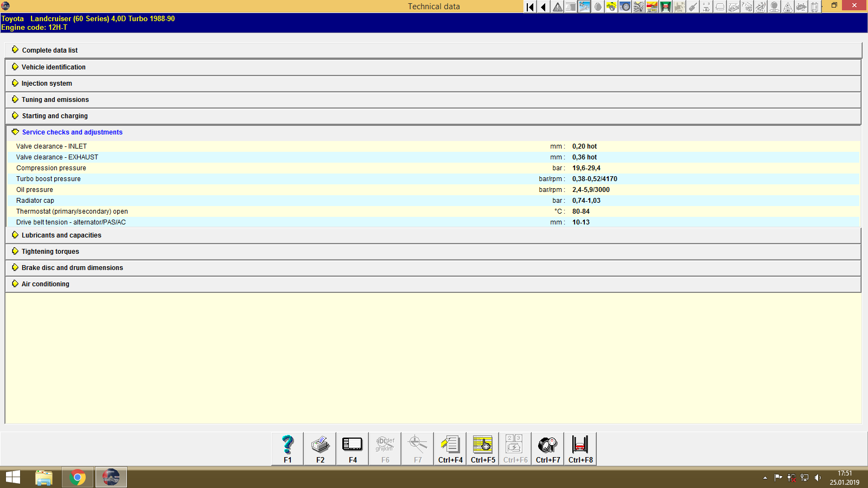Image resolution: width=868 pixels, height=488 pixels.
Task: Select the Turbo boost pressure row
Action: click(48, 178)
